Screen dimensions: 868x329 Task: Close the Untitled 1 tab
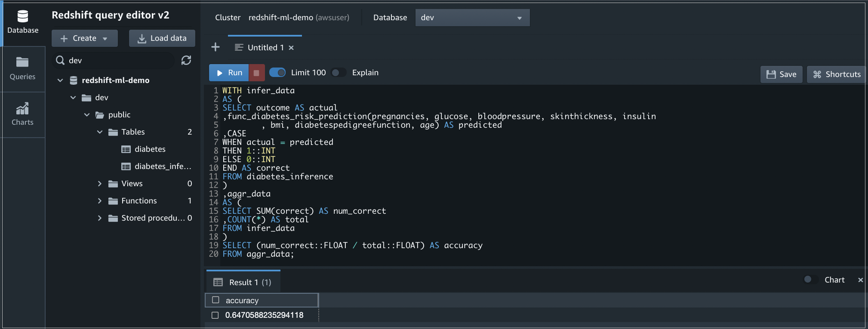(x=291, y=48)
